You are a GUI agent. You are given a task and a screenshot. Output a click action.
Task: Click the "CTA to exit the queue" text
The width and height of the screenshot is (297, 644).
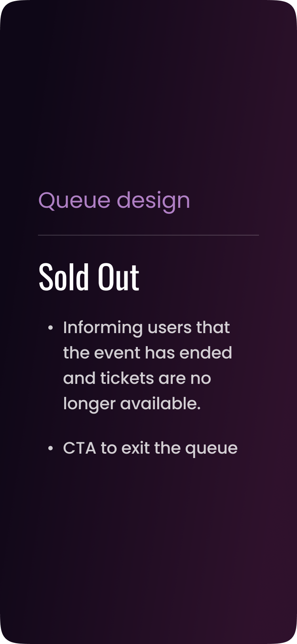[x=150, y=448]
